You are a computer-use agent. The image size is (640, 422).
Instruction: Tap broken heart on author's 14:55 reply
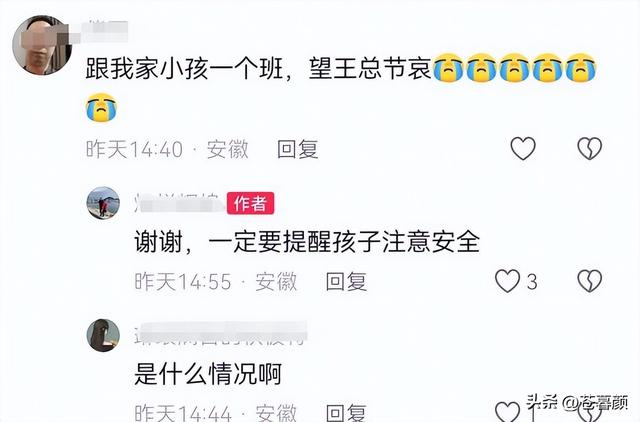click(x=589, y=281)
